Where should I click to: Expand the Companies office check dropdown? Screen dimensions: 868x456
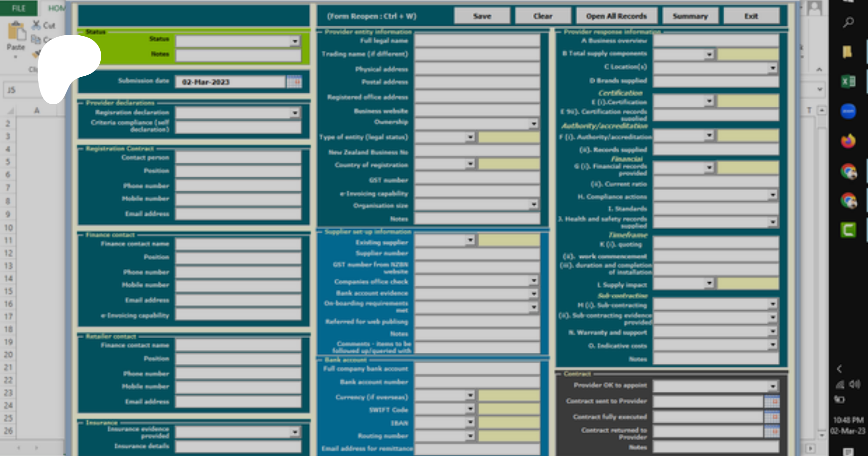(x=534, y=281)
